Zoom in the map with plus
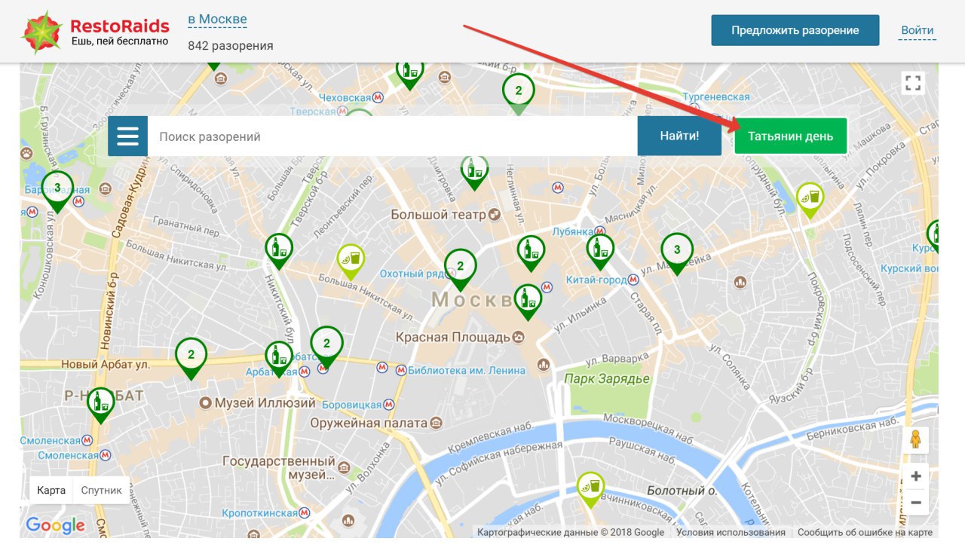 click(x=915, y=476)
